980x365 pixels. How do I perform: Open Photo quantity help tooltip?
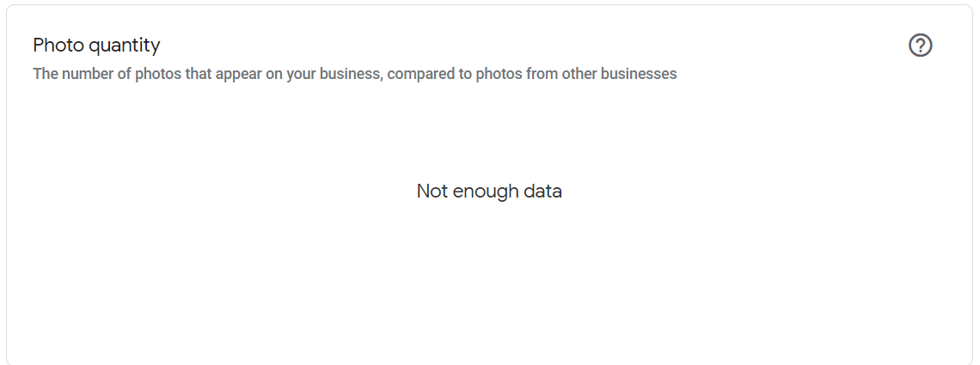click(x=920, y=46)
